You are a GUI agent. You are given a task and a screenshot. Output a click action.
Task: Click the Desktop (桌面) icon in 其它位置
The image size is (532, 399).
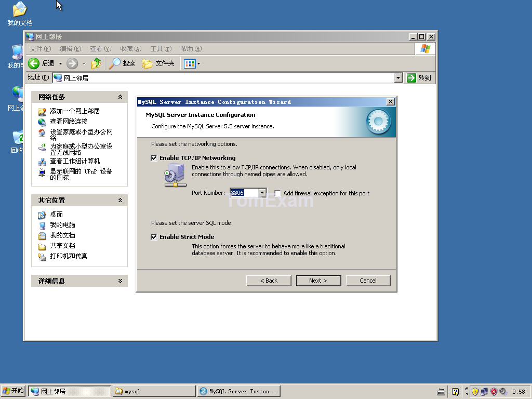click(42, 215)
